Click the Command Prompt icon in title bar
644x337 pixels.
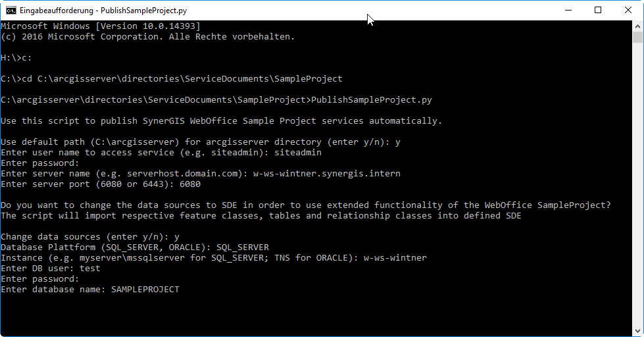[11, 11]
